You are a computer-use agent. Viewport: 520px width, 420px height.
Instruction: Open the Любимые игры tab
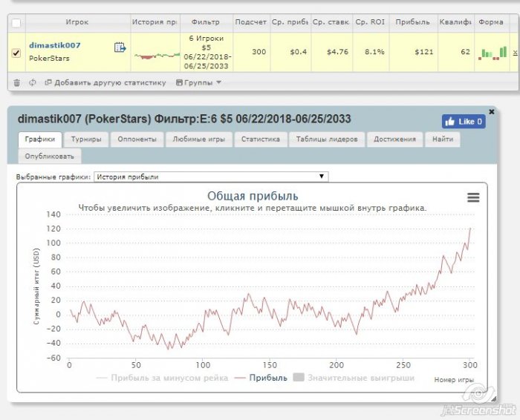[x=198, y=139]
